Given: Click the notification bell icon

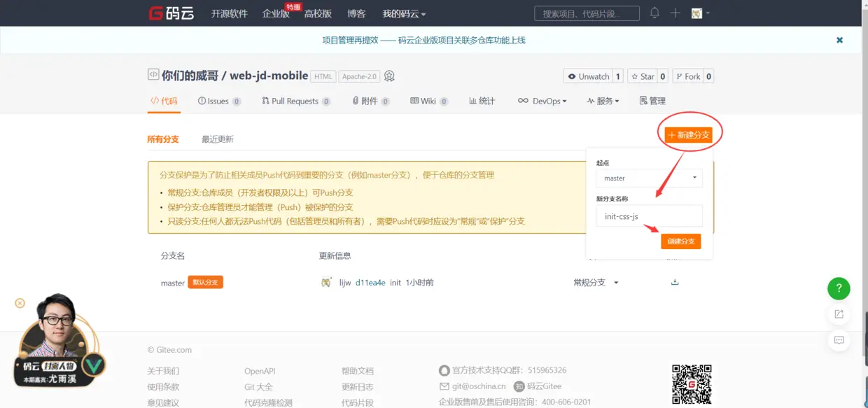Looking at the screenshot, I should pyautogui.click(x=654, y=13).
